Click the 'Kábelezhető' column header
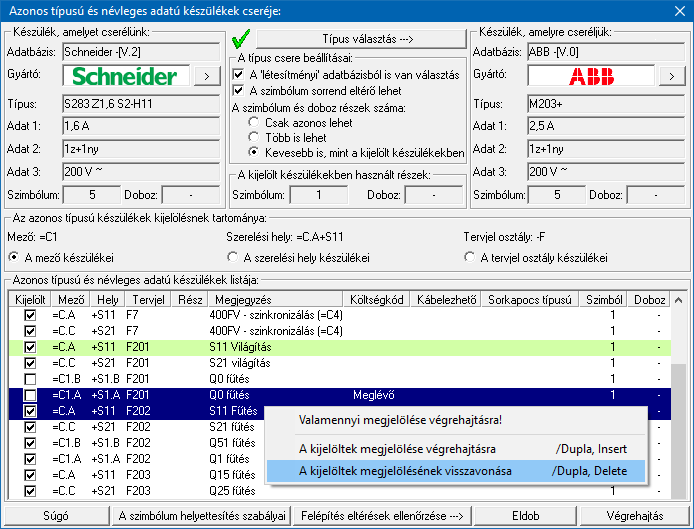694x529 pixels. (x=446, y=300)
